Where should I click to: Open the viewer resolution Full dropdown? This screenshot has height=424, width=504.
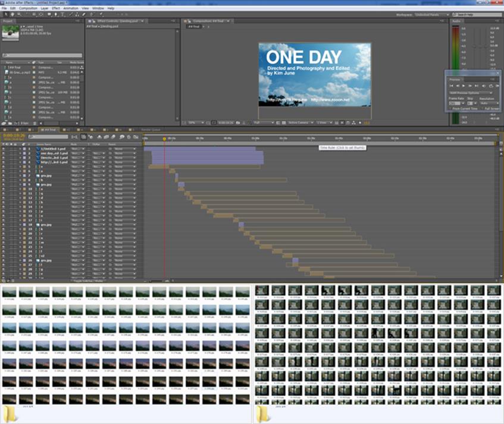[264, 123]
